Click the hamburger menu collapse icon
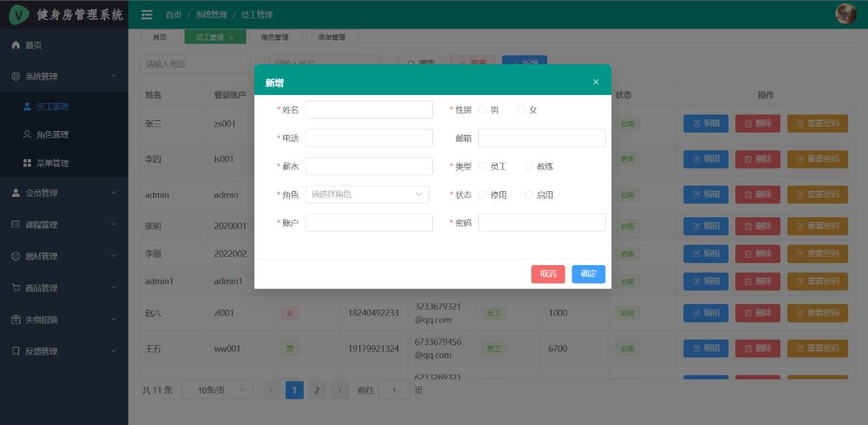This screenshot has height=425, width=868. point(146,14)
